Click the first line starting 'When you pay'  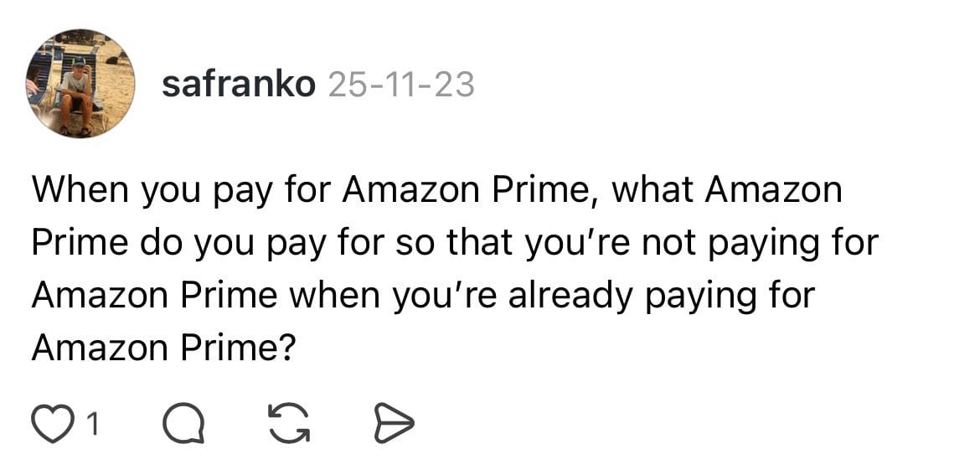coord(437,191)
